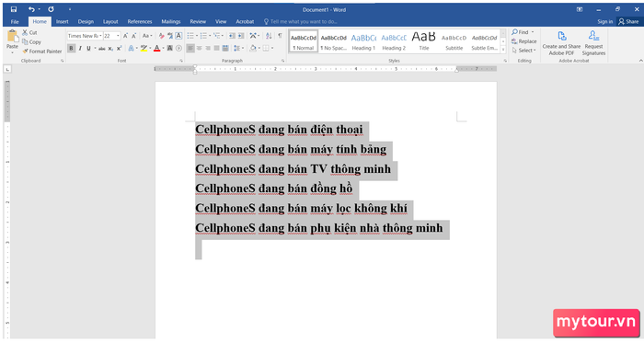The image size is (644, 343).
Task: Increase paragraph indent
Action: pos(241,36)
